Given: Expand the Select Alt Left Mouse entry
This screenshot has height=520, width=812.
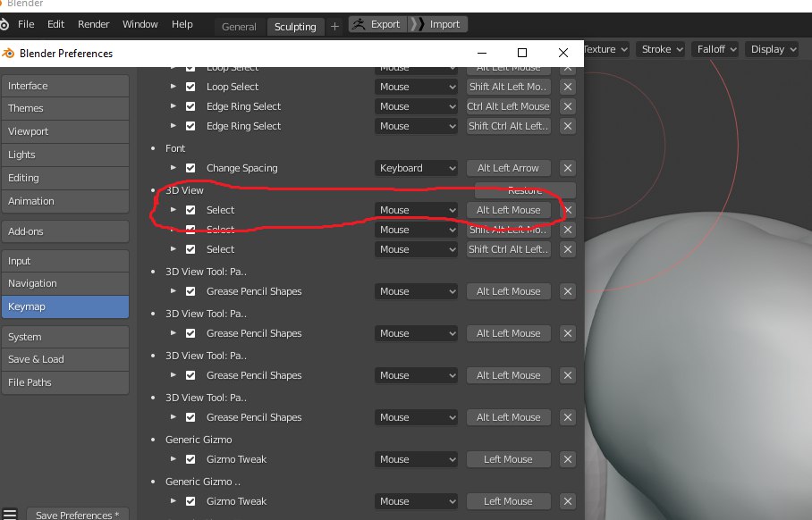Looking at the screenshot, I should coord(173,210).
